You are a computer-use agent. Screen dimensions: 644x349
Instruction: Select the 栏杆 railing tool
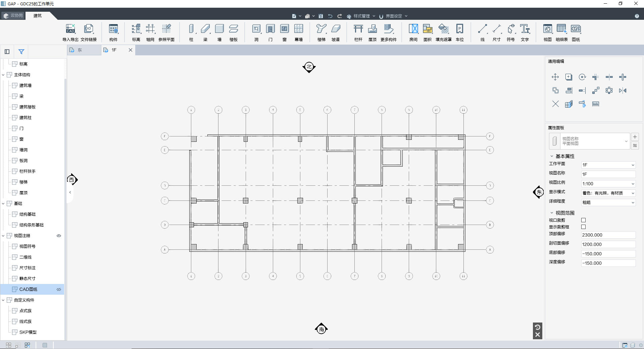click(x=358, y=33)
